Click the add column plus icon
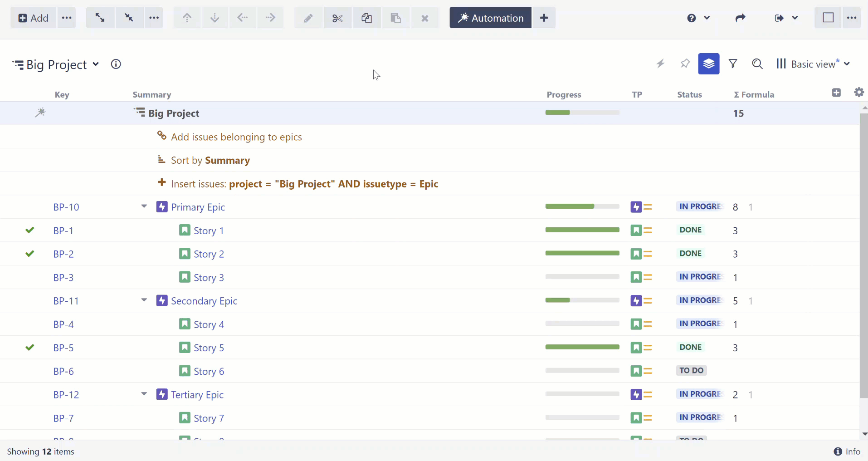Viewport: 868px width, 461px height. click(836, 93)
